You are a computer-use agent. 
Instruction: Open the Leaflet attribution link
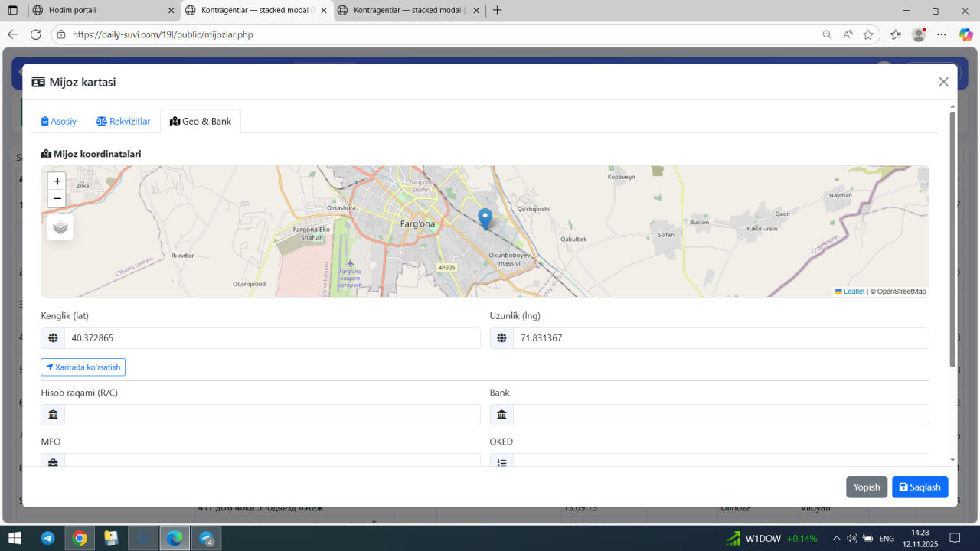pyautogui.click(x=854, y=292)
